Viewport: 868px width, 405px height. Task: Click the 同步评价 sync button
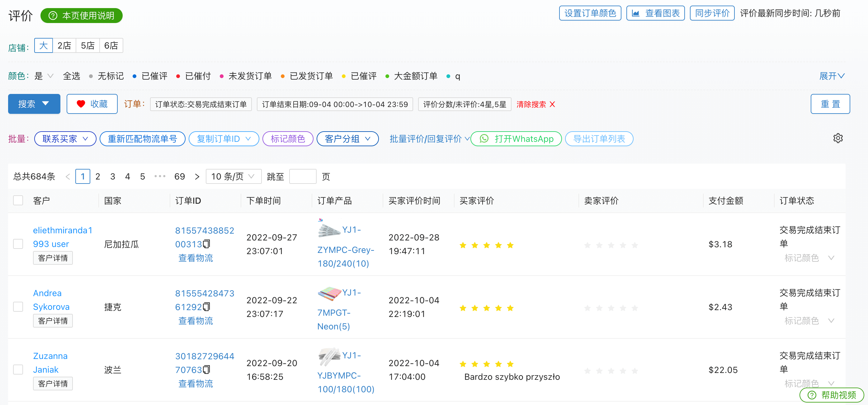click(x=712, y=13)
